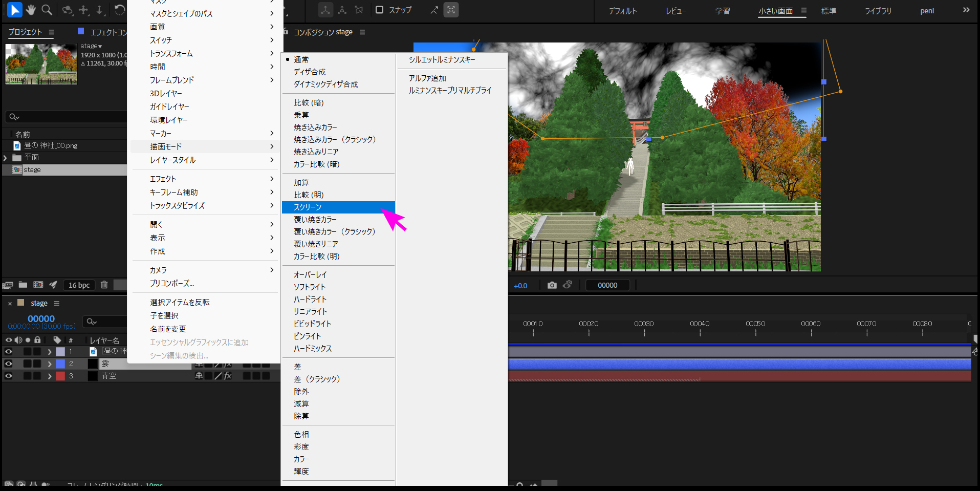Expand layer 3 青空 properties
This screenshot has height=491, width=980.
[50, 376]
